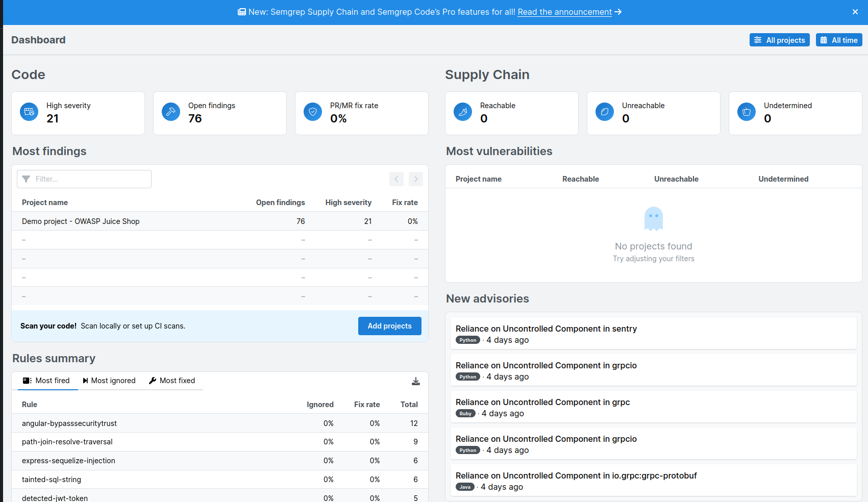Click the High severity count 21 card
This screenshot has width=868, height=502.
pos(78,113)
